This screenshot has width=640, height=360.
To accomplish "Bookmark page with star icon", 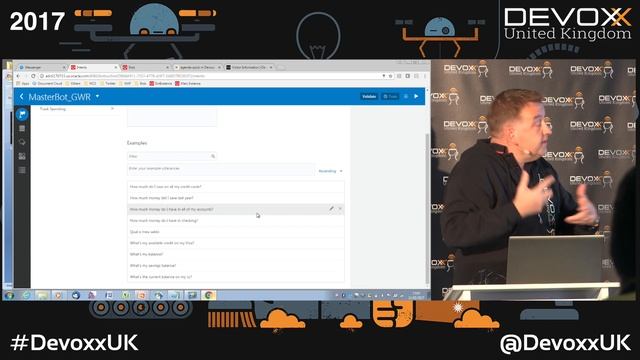I will 391,76.
